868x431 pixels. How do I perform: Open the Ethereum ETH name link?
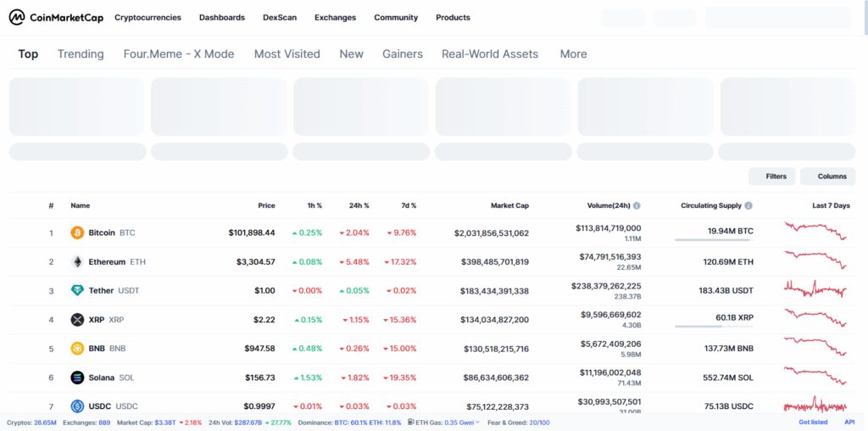(x=117, y=261)
